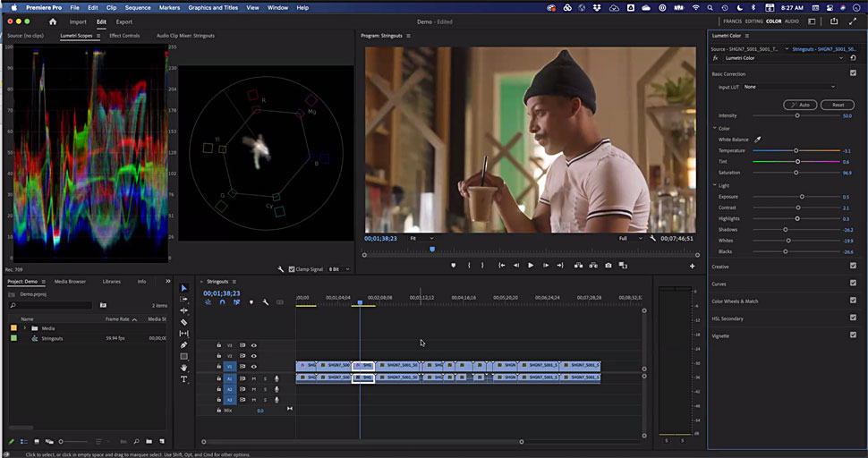Uncheck the Clamp Signal checkbox

coord(293,268)
